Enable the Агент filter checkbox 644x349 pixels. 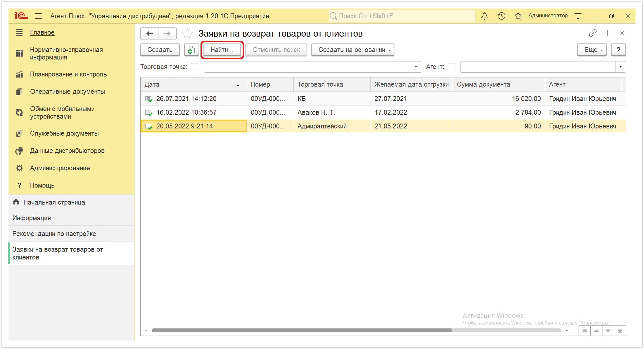[451, 67]
